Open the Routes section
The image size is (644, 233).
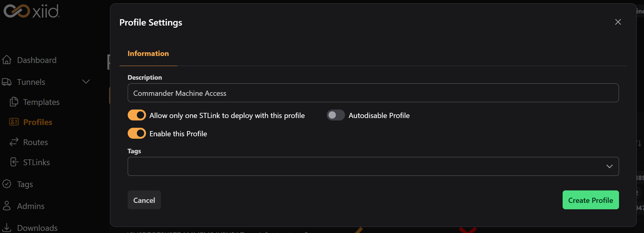point(35,142)
